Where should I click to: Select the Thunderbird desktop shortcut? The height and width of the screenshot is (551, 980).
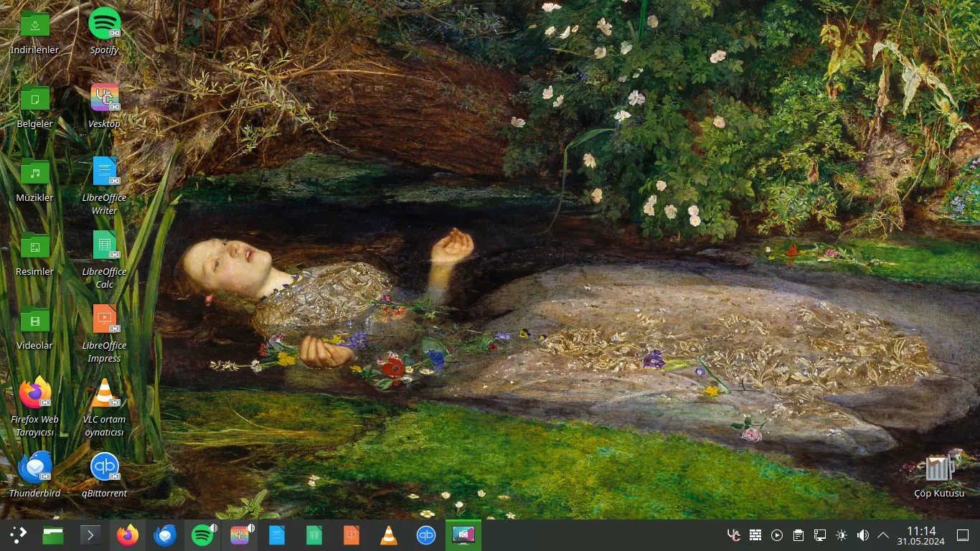(x=34, y=475)
